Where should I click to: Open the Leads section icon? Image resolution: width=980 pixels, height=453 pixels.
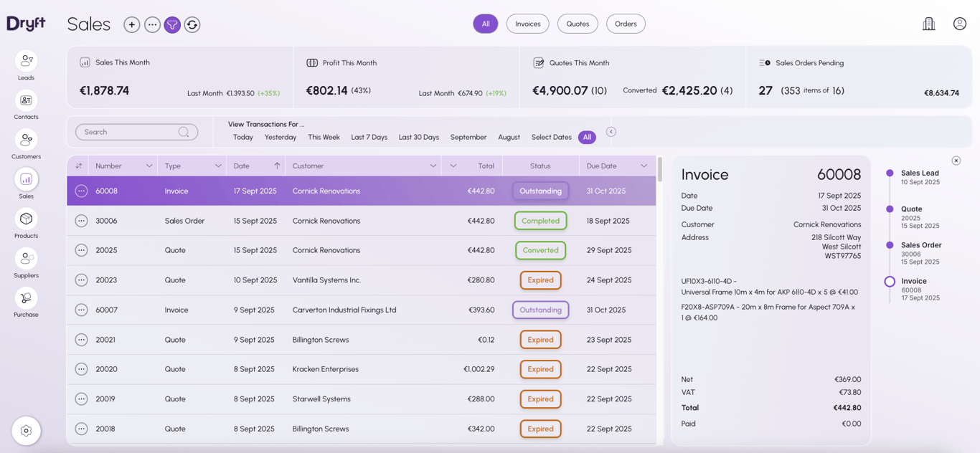(x=26, y=61)
